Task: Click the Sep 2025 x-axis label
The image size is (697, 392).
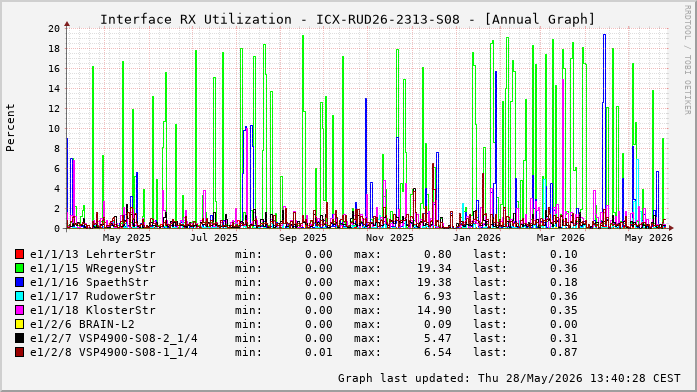Action: click(303, 238)
